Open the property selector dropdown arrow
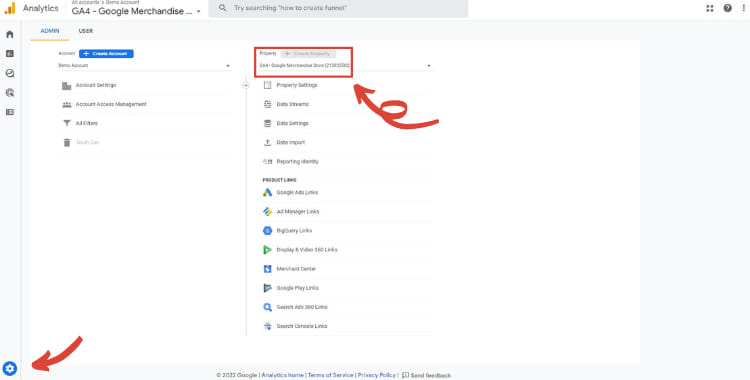The image size is (750, 380). (x=429, y=66)
